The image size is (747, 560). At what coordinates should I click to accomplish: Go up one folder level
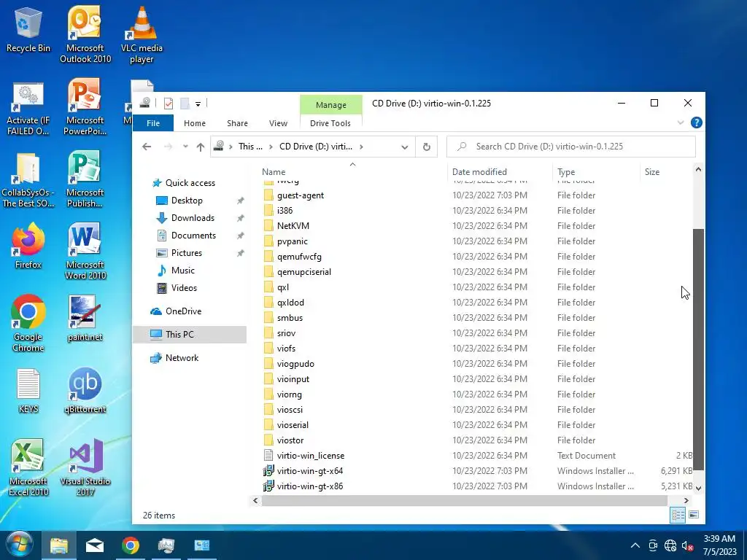(x=201, y=147)
